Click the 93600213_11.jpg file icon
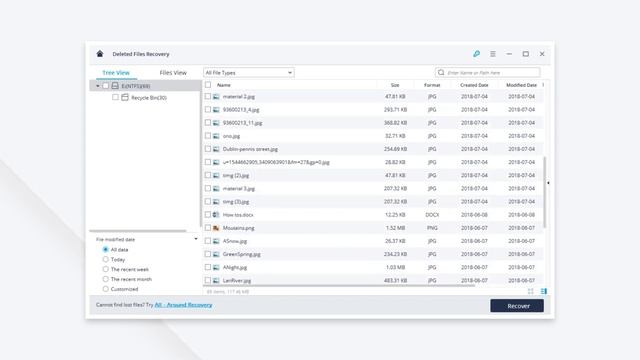 (x=216, y=122)
